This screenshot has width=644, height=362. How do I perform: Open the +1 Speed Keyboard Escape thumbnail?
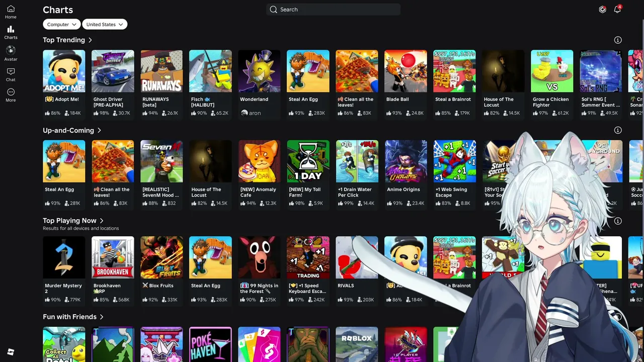tap(308, 257)
